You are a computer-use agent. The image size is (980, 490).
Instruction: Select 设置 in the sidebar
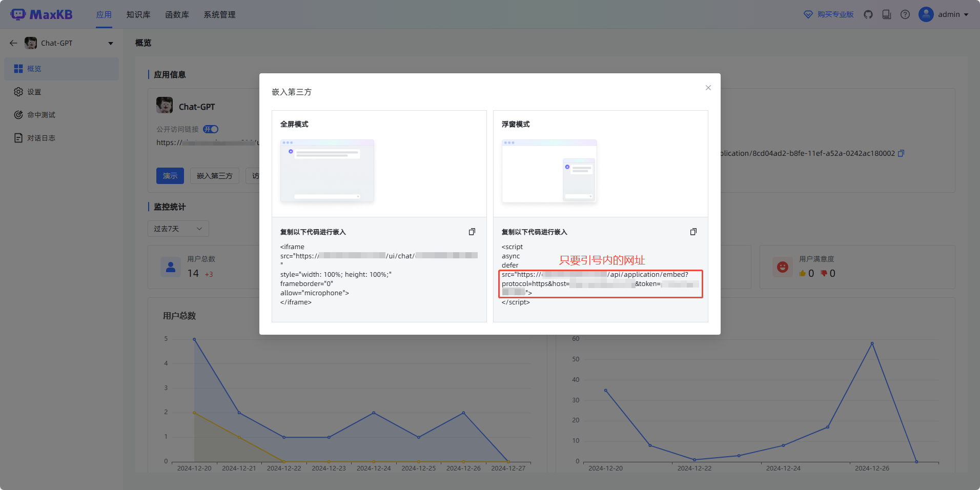(x=62, y=92)
